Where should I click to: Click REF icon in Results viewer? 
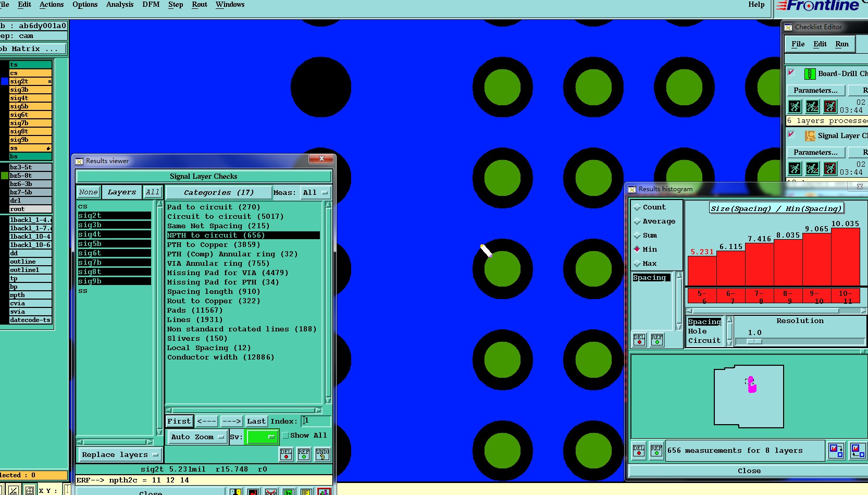pyautogui.click(x=304, y=454)
